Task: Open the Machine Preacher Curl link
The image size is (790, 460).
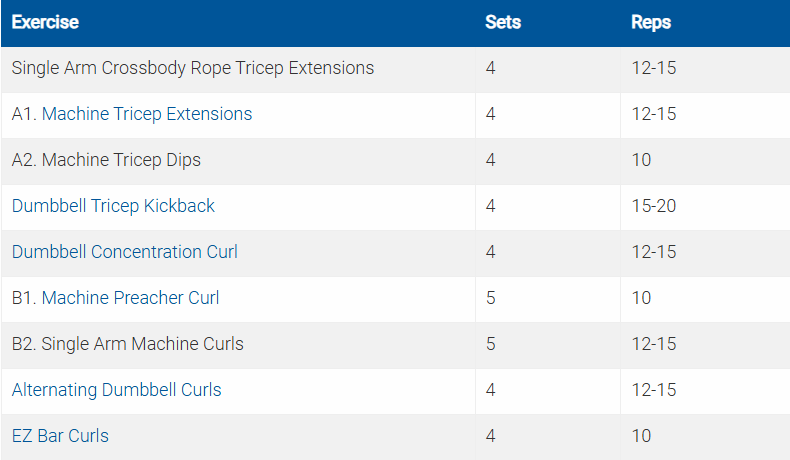Action: pyautogui.click(x=130, y=298)
